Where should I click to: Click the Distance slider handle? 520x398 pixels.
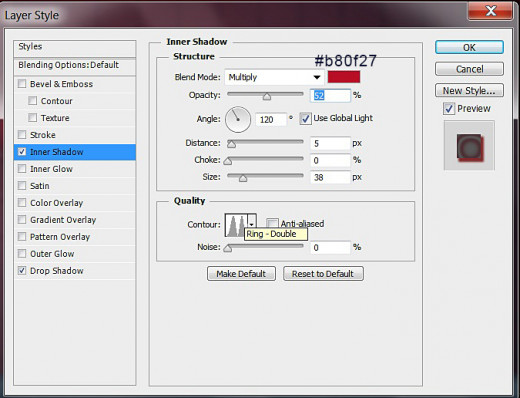231,144
